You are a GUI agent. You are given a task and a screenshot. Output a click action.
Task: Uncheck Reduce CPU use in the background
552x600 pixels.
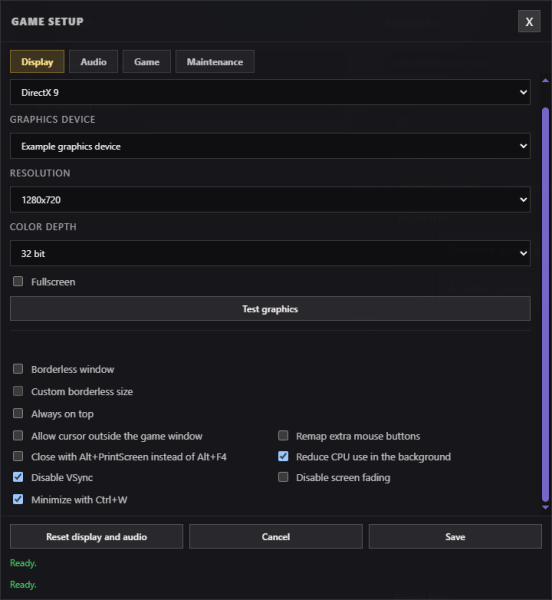(283, 456)
